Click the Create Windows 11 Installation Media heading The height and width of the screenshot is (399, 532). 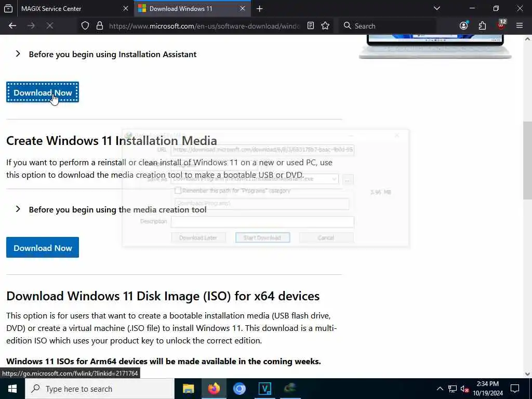click(112, 140)
